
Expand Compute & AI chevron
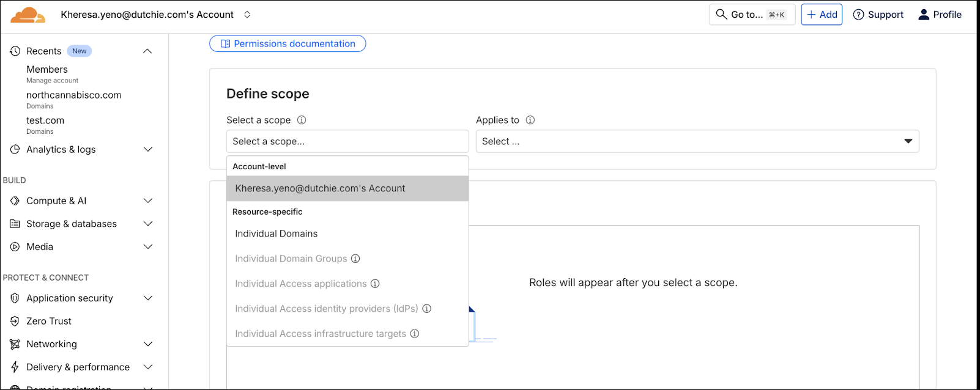pos(147,201)
